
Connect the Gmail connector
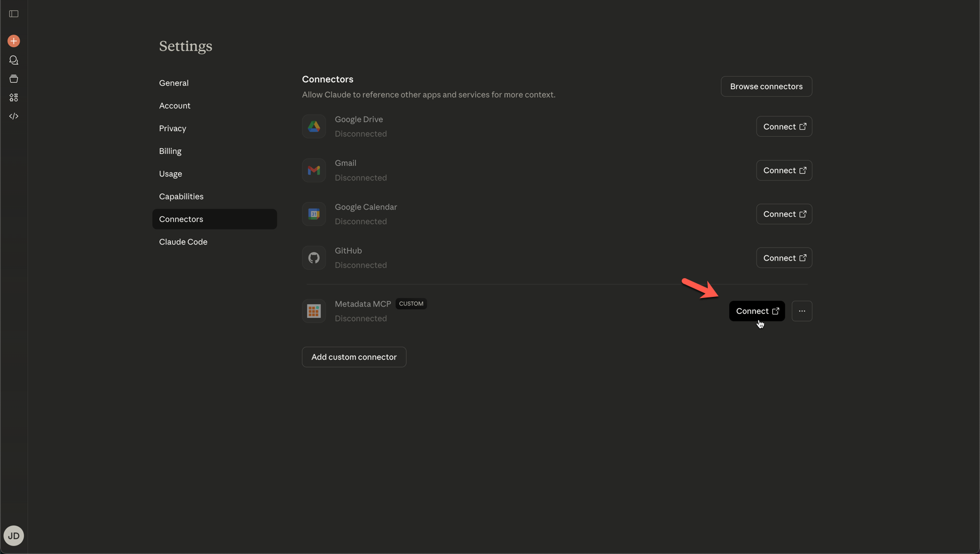784,170
